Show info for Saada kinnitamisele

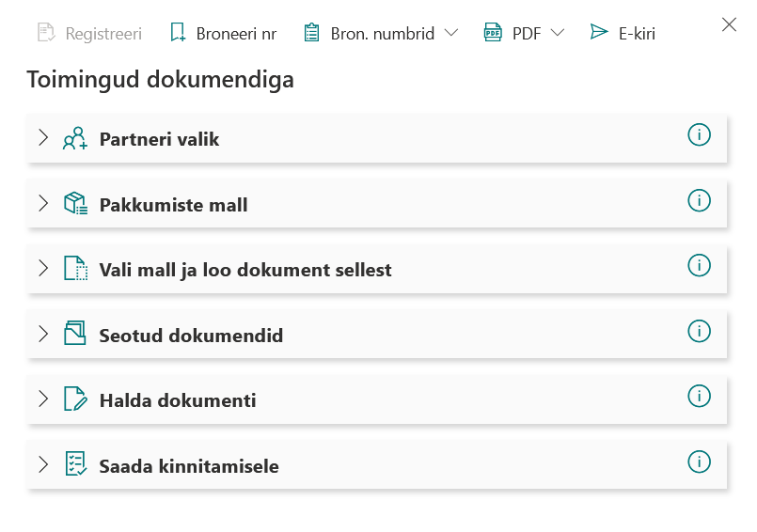pyautogui.click(x=699, y=462)
